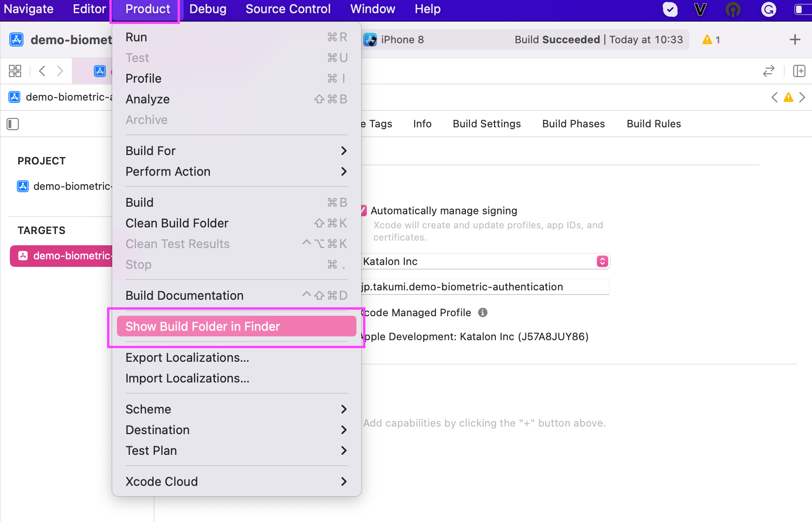Select the iPhone 8 run destination
The height and width of the screenshot is (522, 812).
(402, 40)
